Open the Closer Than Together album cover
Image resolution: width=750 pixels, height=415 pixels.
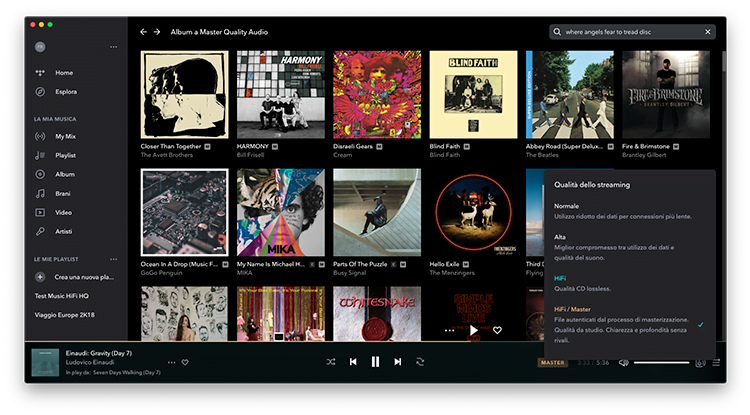(185, 95)
